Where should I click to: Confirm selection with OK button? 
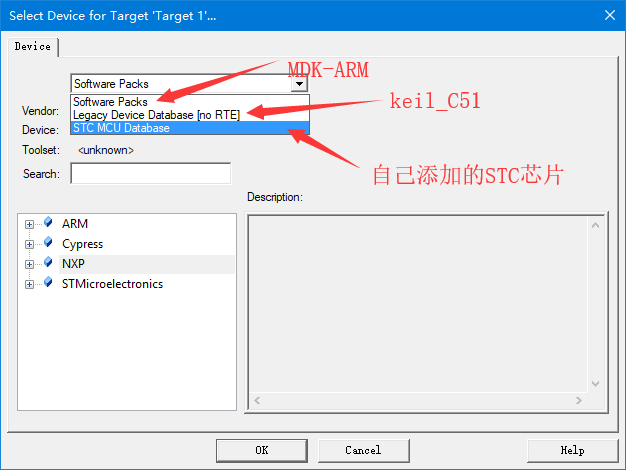point(262,450)
